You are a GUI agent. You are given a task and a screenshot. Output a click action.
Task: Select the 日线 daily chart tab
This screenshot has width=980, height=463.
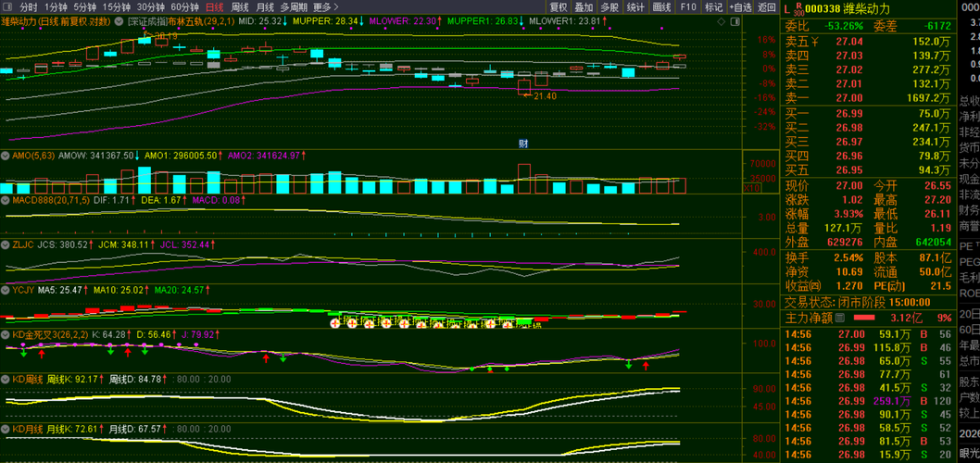click(x=214, y=7)
